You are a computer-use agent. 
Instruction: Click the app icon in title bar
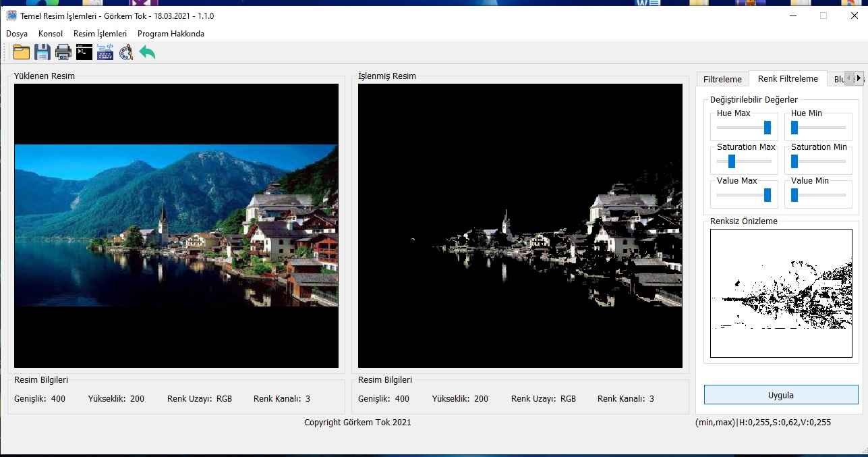tap(11, 16)
